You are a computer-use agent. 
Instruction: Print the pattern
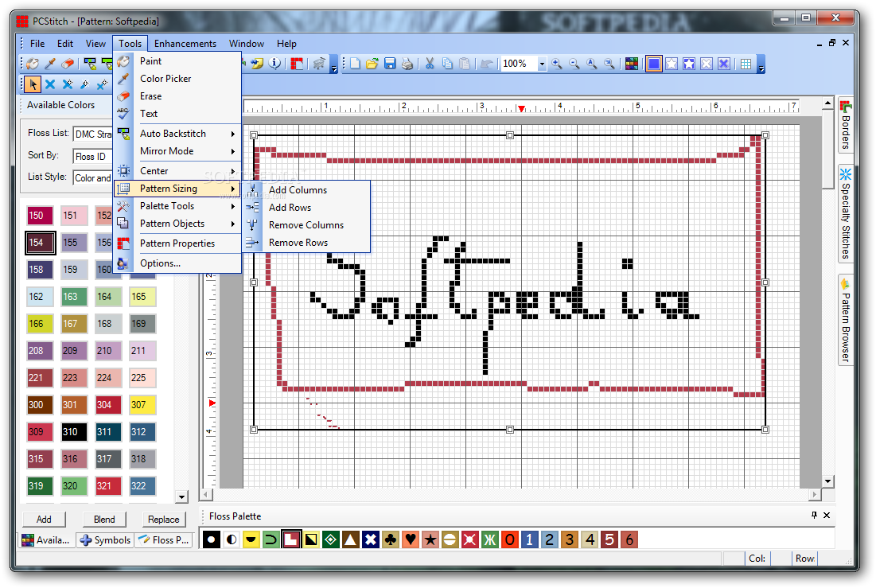coord(407,64)
